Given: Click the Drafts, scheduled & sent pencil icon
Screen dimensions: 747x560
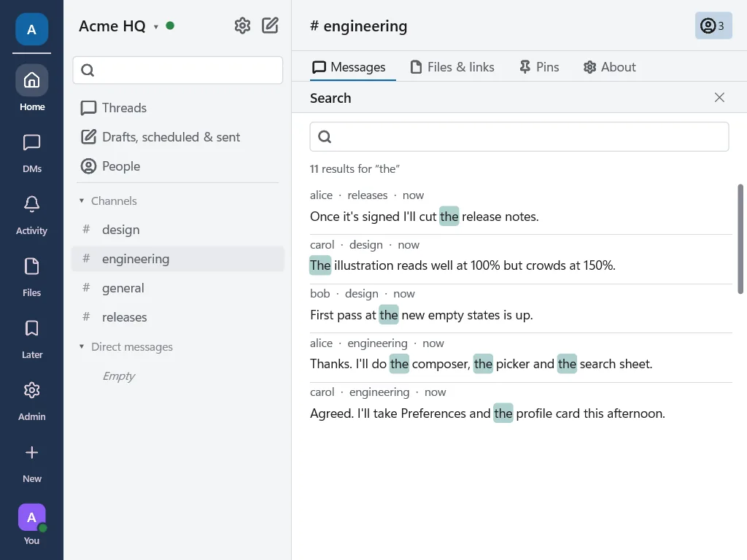Looking at the screenshot, I should [x=88, y=137].
